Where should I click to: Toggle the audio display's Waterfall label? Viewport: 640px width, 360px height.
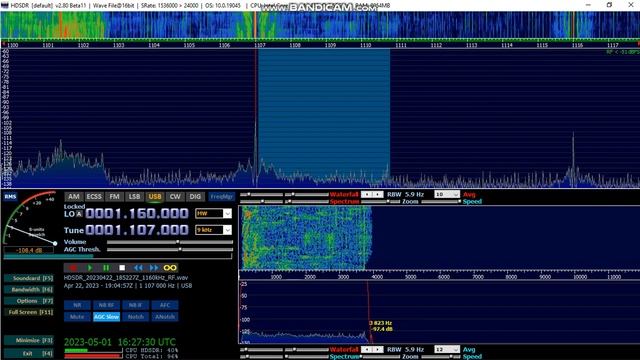[344, 349]
